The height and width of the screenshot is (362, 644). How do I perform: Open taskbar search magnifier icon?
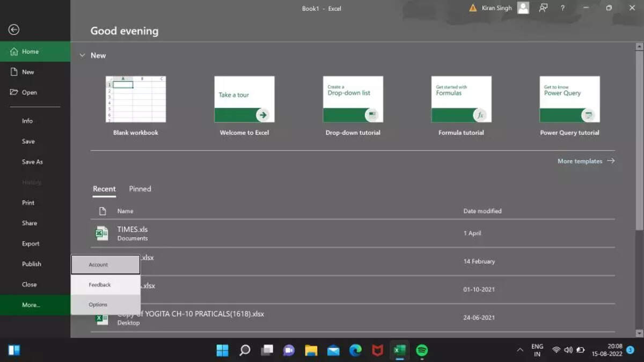[245, 350]
